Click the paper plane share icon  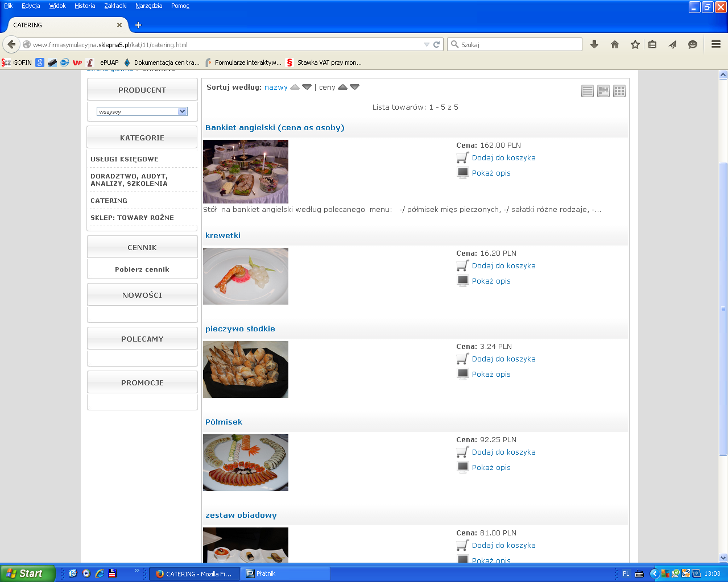point(673,44)
